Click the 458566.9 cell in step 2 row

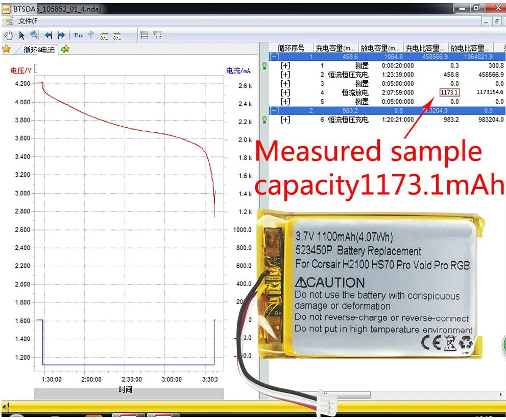491,75
